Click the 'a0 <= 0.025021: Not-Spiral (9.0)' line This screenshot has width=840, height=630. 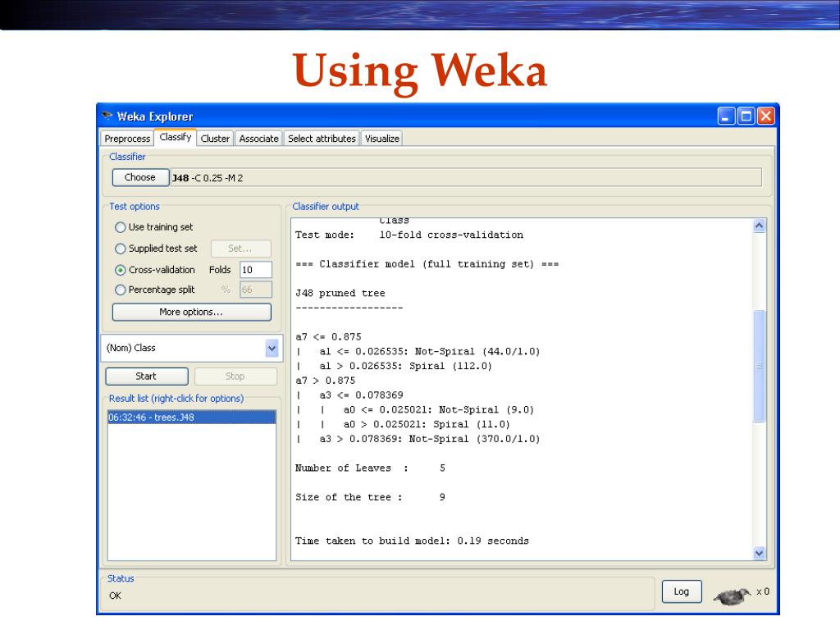point(439,410)
